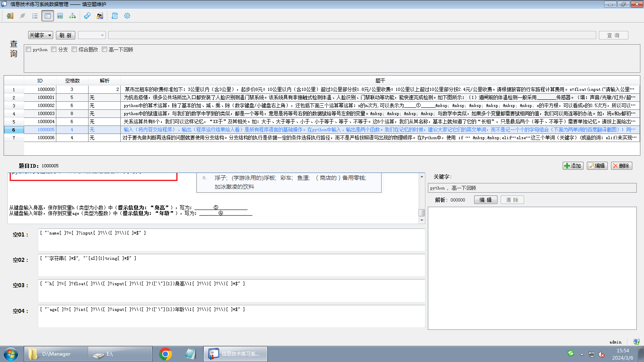Image resolution: width=644 pixels, height=362 pixels.
Task: Tick the 分支 filter checkbox
Action: [54, 49]
